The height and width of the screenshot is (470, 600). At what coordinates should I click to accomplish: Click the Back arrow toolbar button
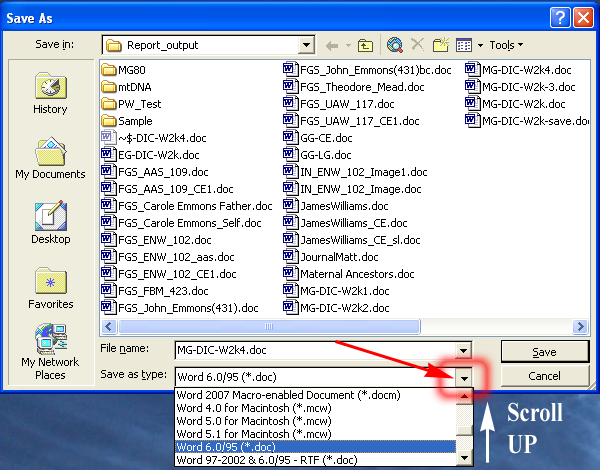(332, 46)
